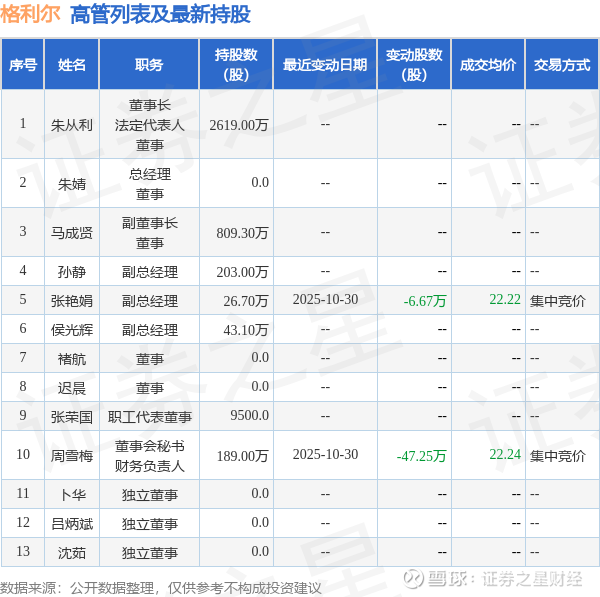
Task: Click 法定代表人 in 朱从利's position
Action: pyautogui.click(x=150, y=125)
